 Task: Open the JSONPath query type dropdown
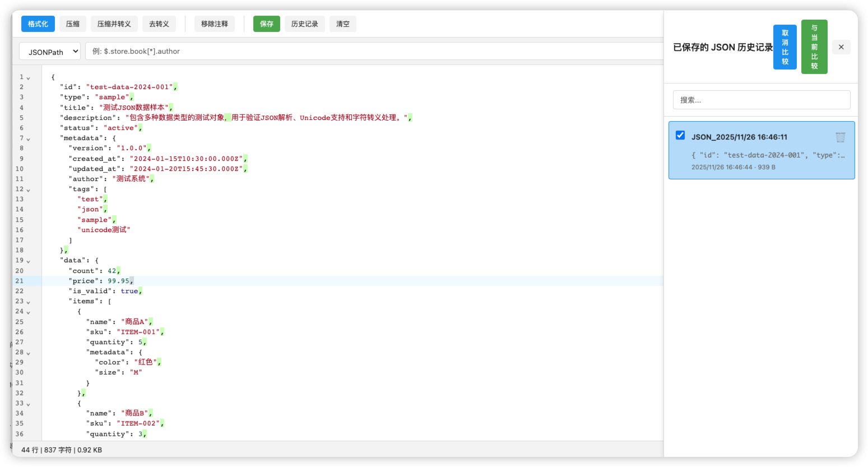tap(50, 52)
